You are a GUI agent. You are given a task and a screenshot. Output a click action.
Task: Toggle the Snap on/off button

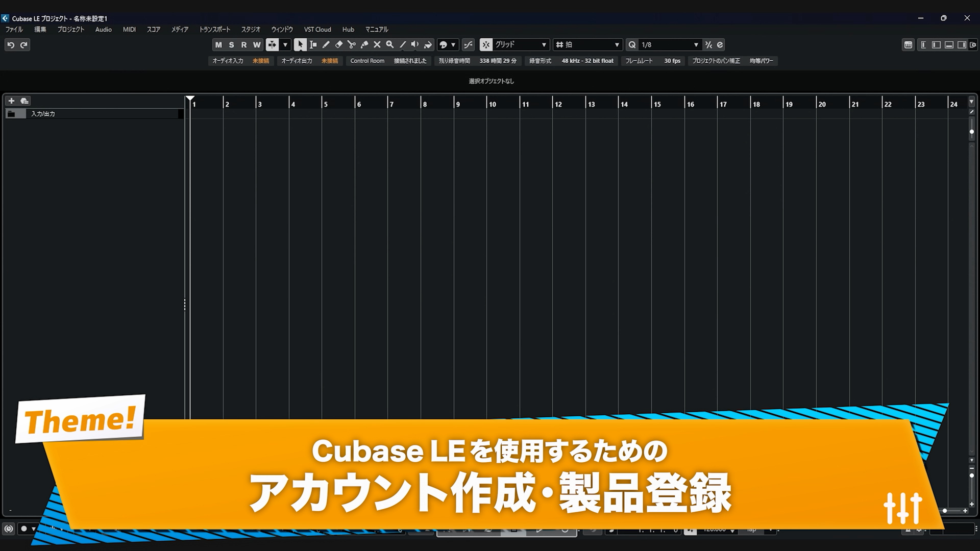click(x=486, y=45)
